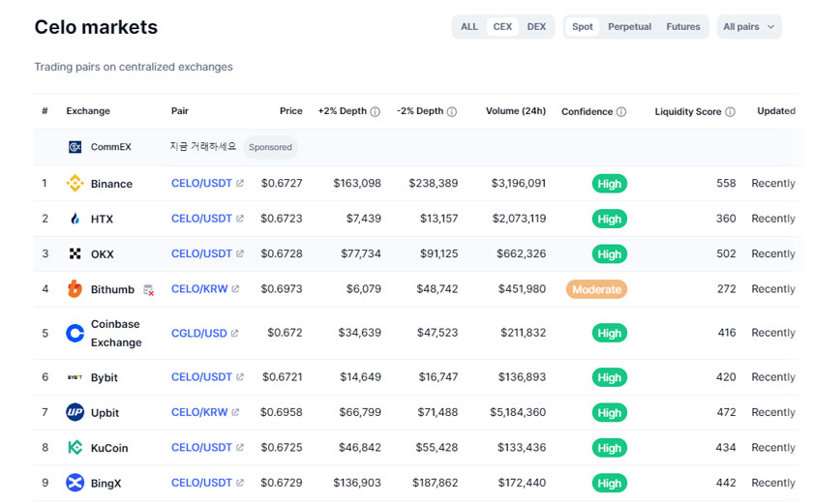813x504 pixels.
Task: Click the Sponsored badge
Action: (270, 147)
